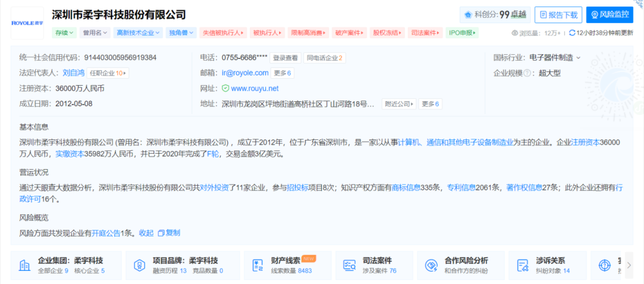Open the 失信被执行人 risk tag

pos(223,33)
